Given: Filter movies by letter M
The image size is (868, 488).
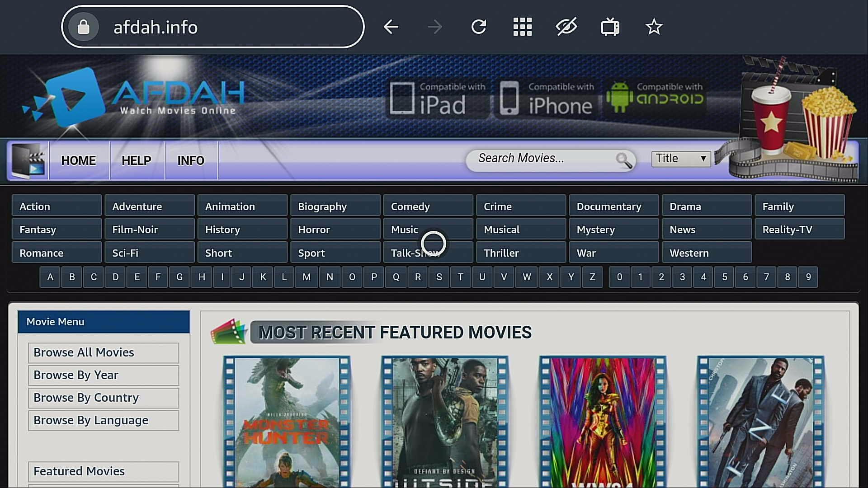Looking at the screenshot, I should tap(307, 277).
